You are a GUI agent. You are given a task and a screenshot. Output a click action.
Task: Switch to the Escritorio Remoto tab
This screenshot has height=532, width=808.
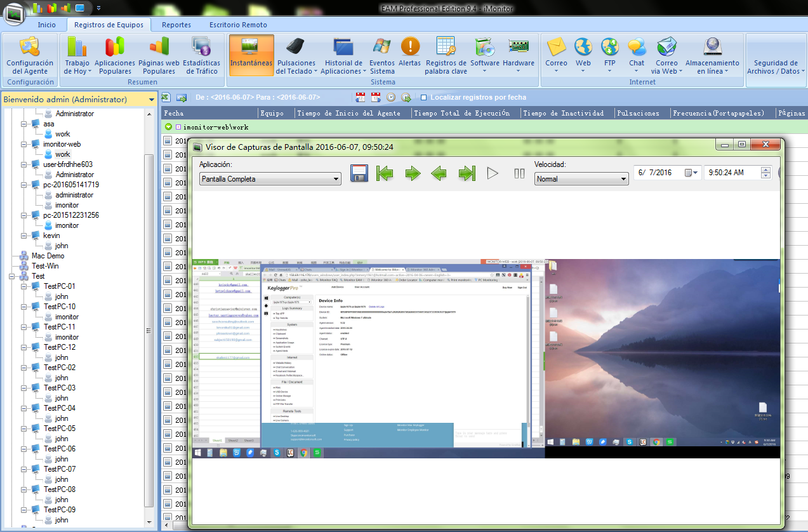click(x=238, y=25)
